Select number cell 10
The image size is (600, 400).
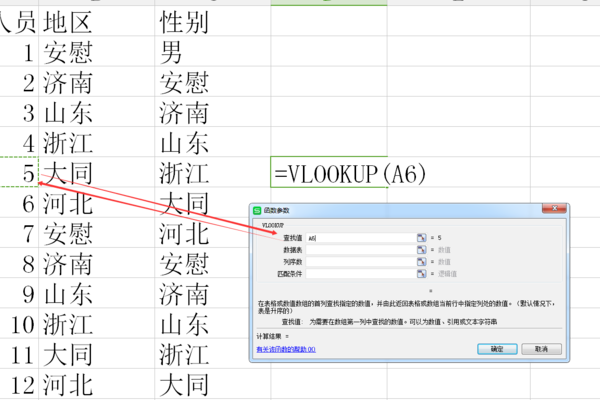(19, 323)
